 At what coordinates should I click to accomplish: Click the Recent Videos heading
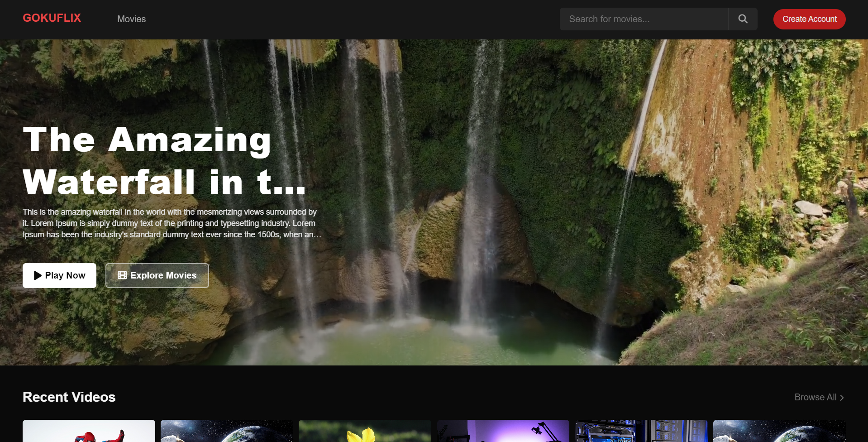coord(69,397)
